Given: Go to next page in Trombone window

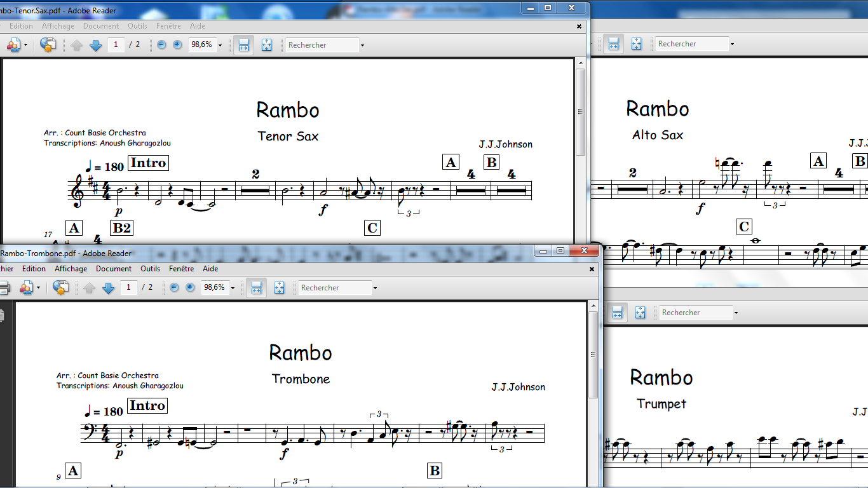Looking at the screenshot, I should pyautogui.click(x=108, y=288).
